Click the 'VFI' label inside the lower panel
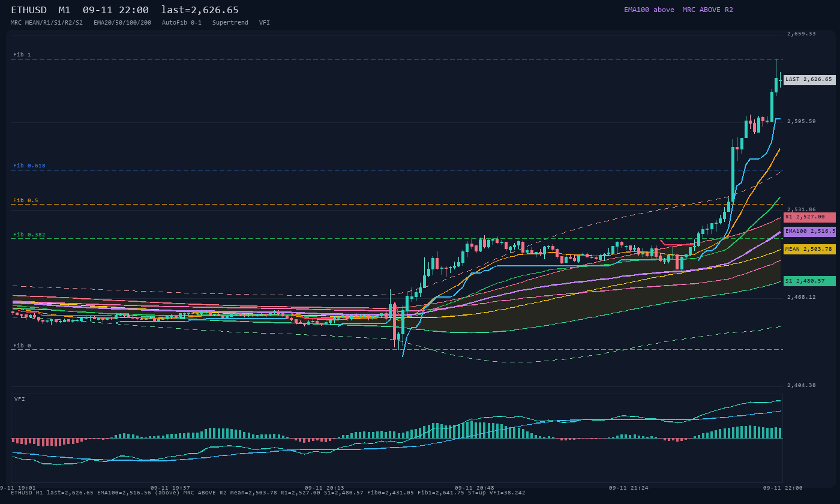The image size is (840, 504). pos(20,399)
